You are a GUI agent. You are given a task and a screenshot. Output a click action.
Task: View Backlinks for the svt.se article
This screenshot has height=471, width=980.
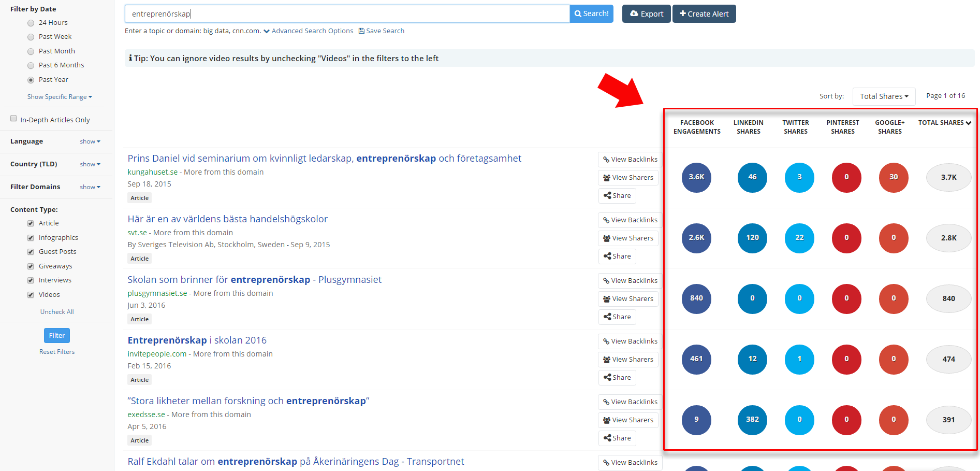point(630,220)
